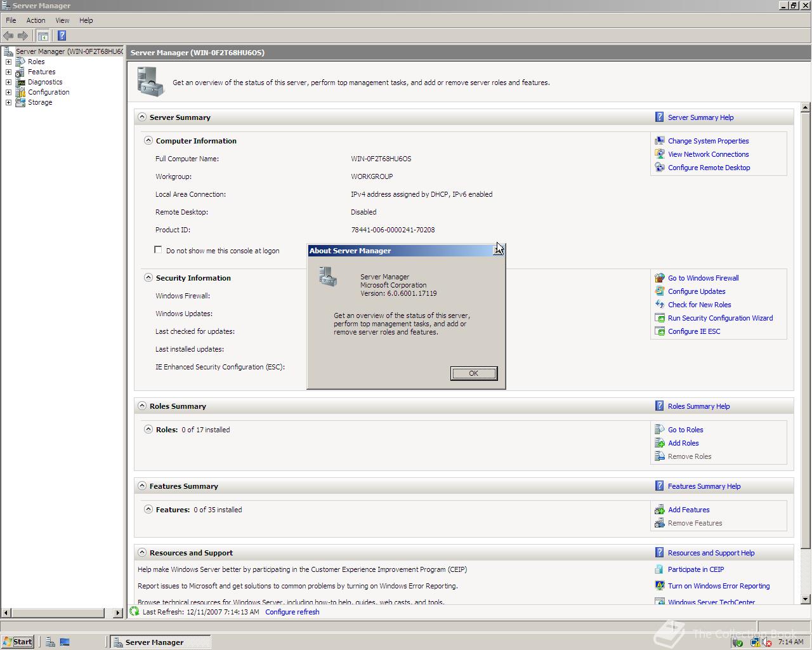Collapse the Roles Summary section
Image resolution: width=812 pixels, height=650 pixels.
142,406
